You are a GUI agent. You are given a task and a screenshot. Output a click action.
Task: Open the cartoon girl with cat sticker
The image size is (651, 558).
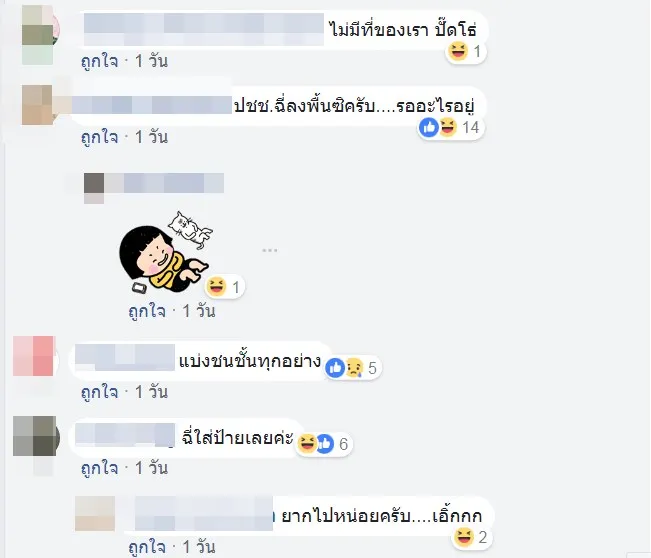coord(165,252)
